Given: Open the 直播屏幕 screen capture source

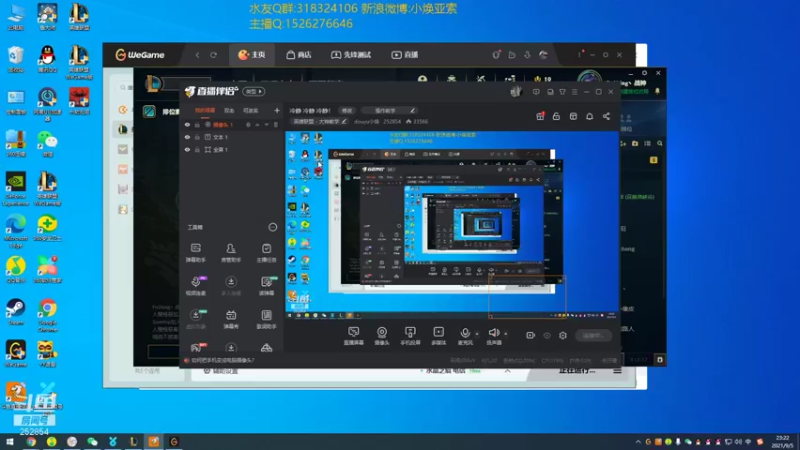Looking at the screenshot, I should 354,336.
